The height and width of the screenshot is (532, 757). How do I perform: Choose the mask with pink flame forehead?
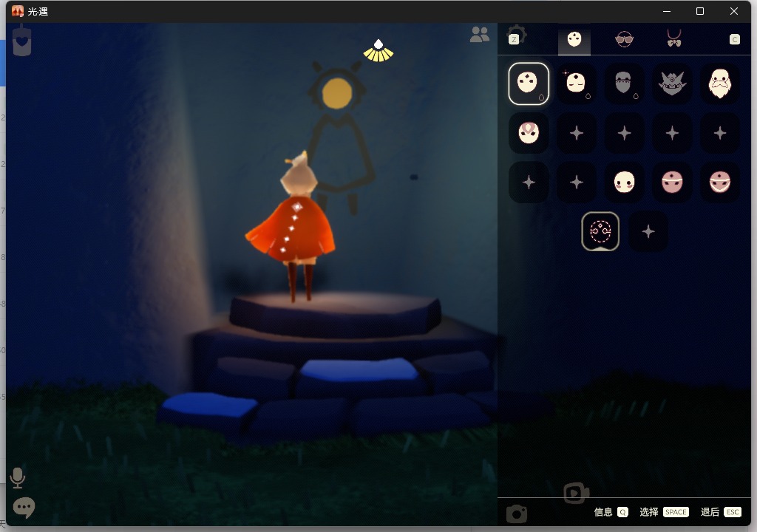pos(529,133)
